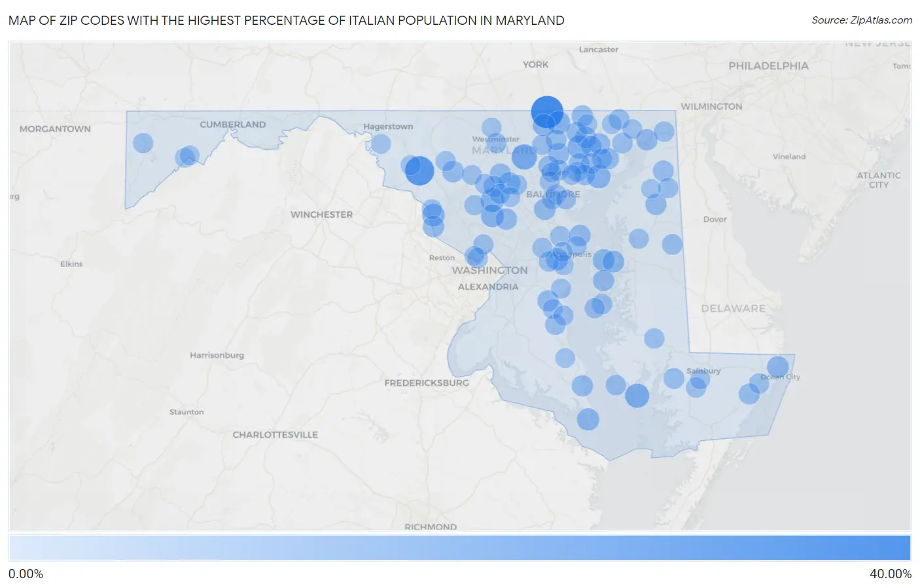Click the bubble at Ocean City
Viewport: 920px width, 588px height.
(777, 367)
